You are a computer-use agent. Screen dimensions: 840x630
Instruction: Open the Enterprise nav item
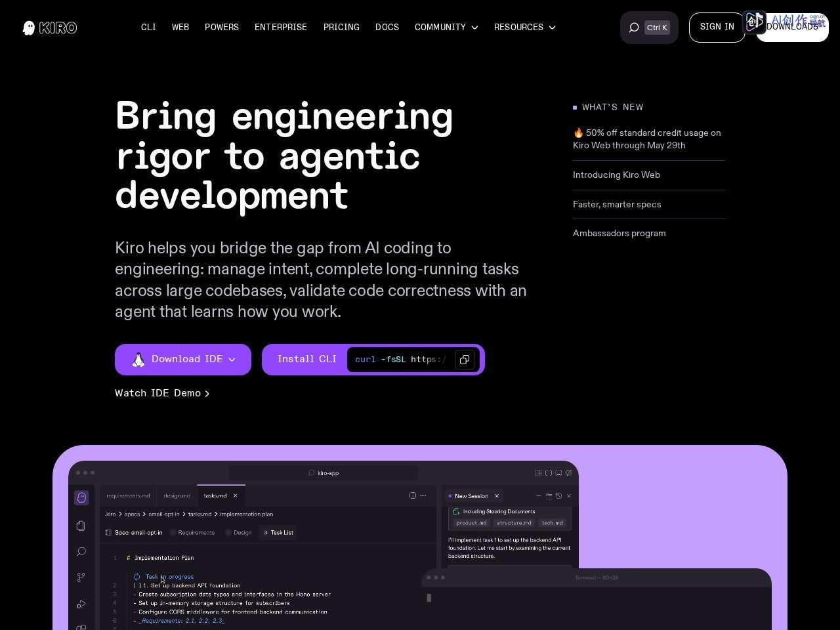click(x=281, y=28)
